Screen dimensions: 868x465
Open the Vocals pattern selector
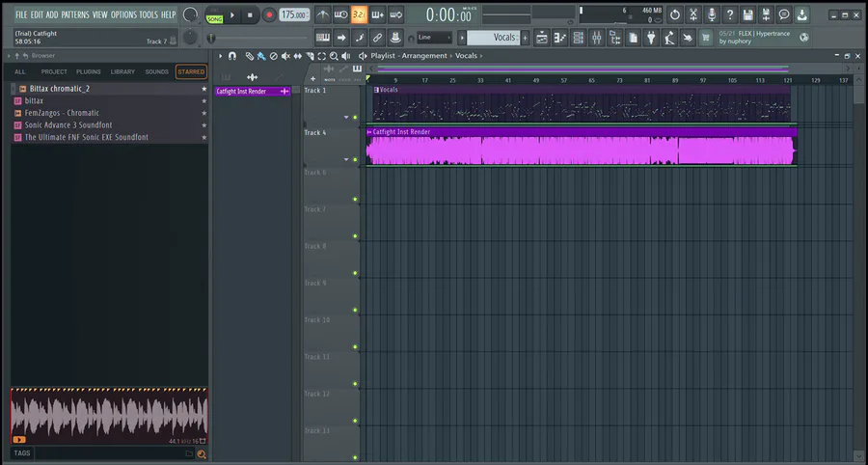tap(493, 38)
